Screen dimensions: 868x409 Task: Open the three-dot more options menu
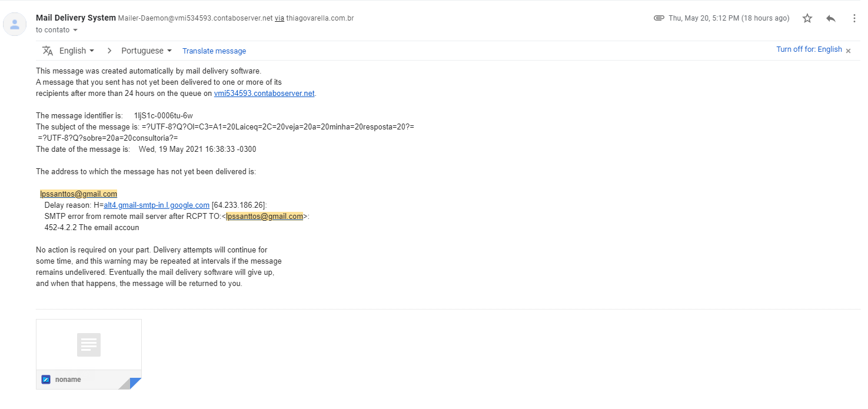[854, 18]
